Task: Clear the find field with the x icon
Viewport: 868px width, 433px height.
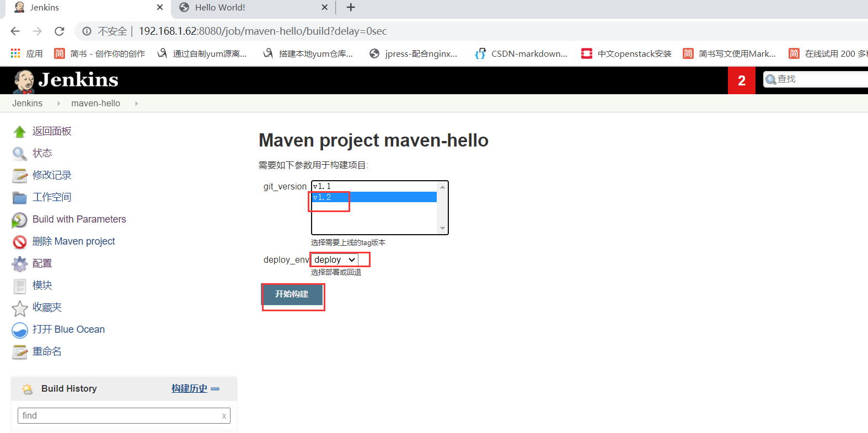Action: [x=224, y=416]
